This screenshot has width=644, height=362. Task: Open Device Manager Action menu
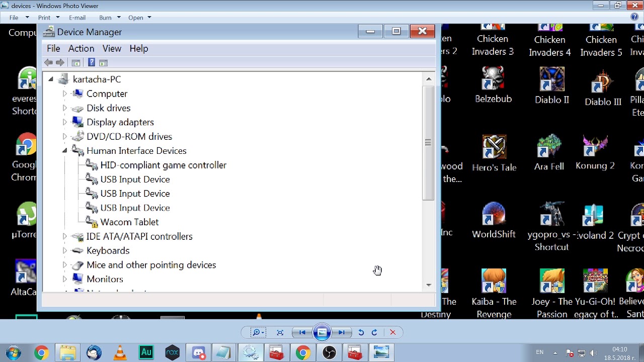click(x=81, y=48)
